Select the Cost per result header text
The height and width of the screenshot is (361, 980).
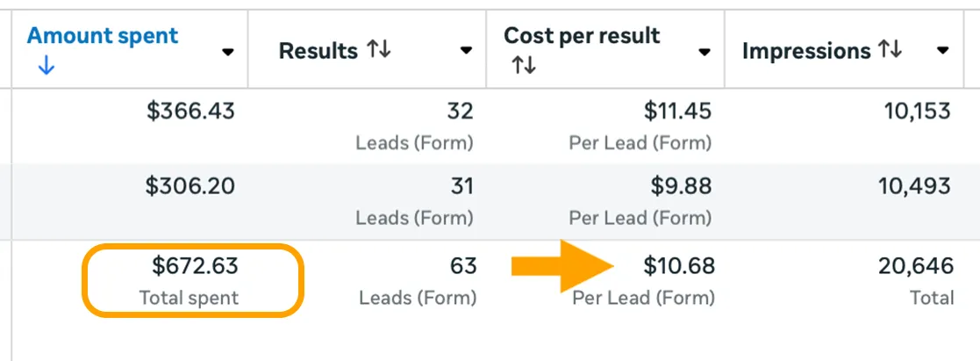point(582,36)
